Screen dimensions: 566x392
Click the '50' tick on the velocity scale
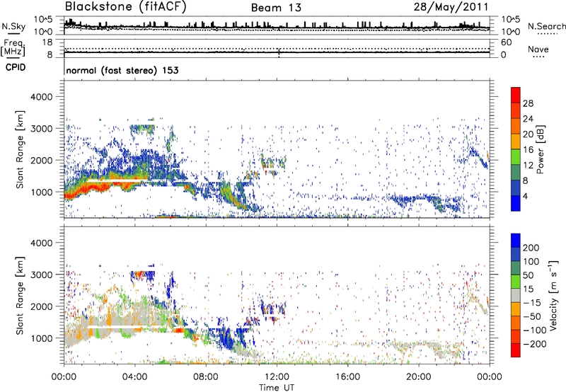tap(528, 275)
